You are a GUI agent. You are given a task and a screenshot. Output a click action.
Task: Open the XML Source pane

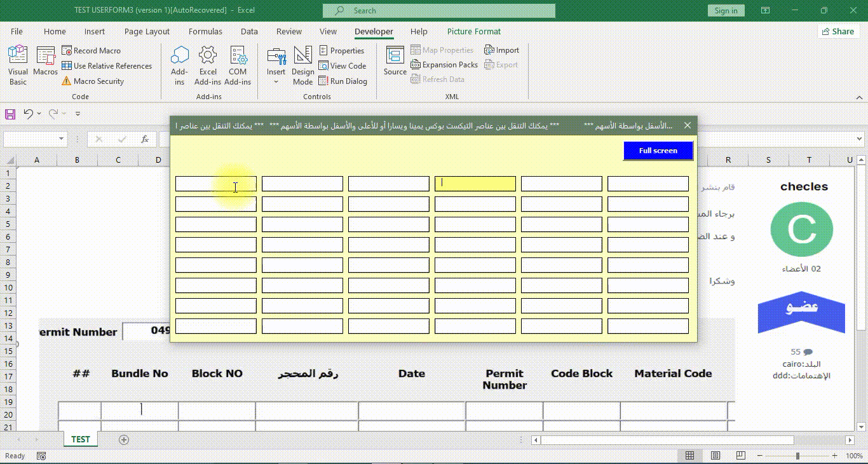[x=395, y=61]
